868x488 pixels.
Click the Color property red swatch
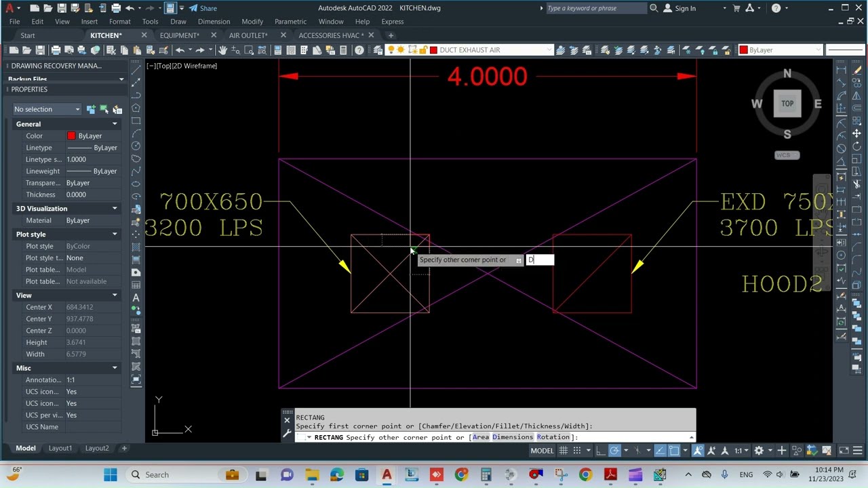pyautogui.click(x=71, y=136)
